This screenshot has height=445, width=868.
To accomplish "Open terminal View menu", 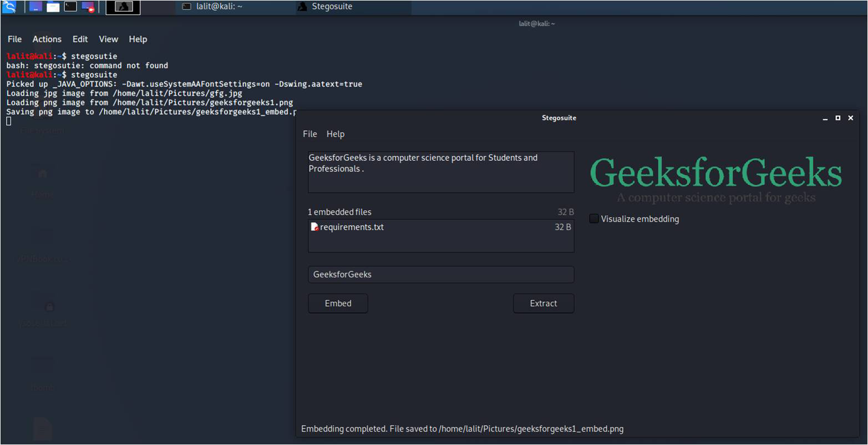I will [x=108, y=39].
